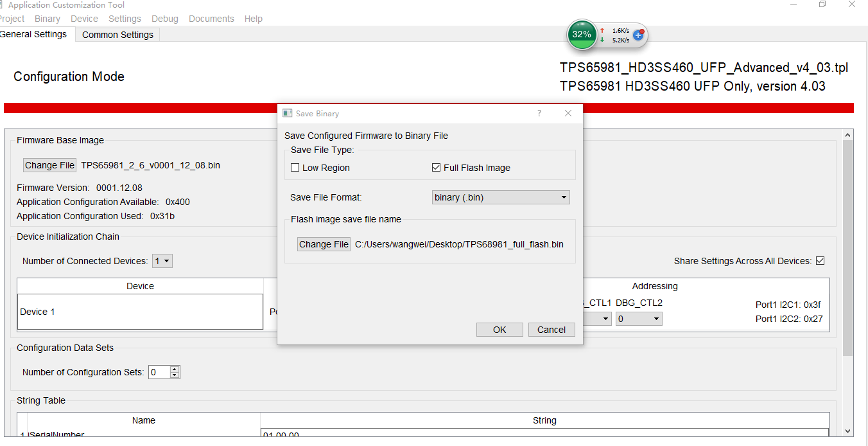Toggle Share Settings Across All Devices

pos(820,261)
